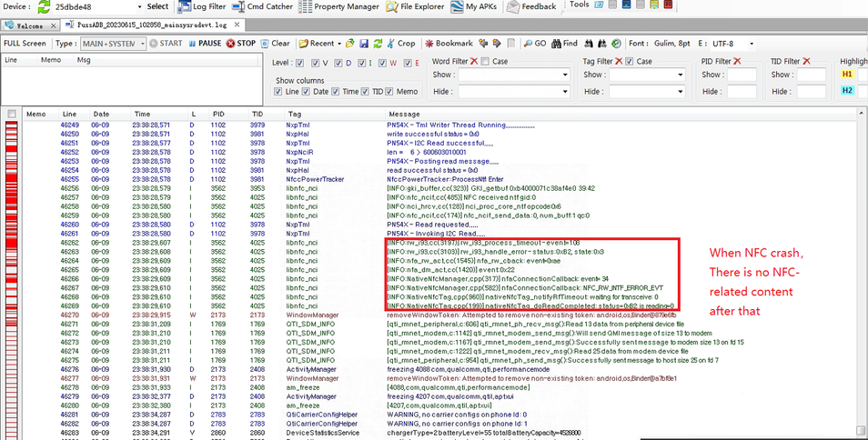868x440 pixels.
Task: Toggle the V verbose level checkbox
Action: click(315, 63)
